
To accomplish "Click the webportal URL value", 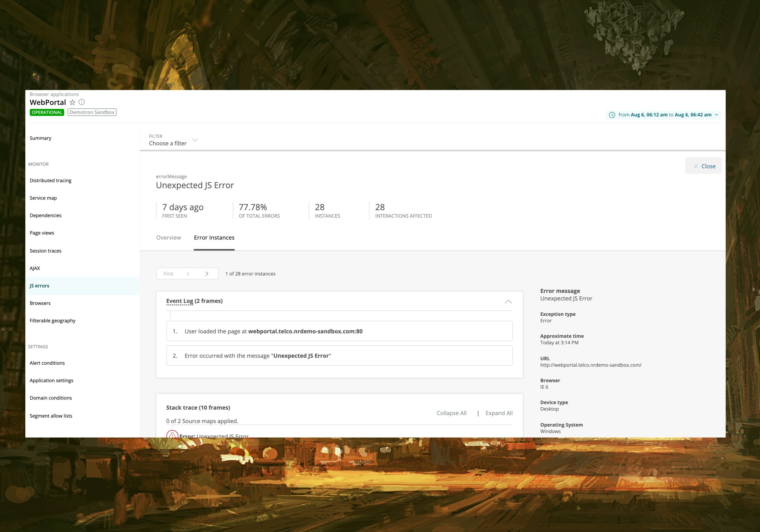I will click(x=591, y=365).
